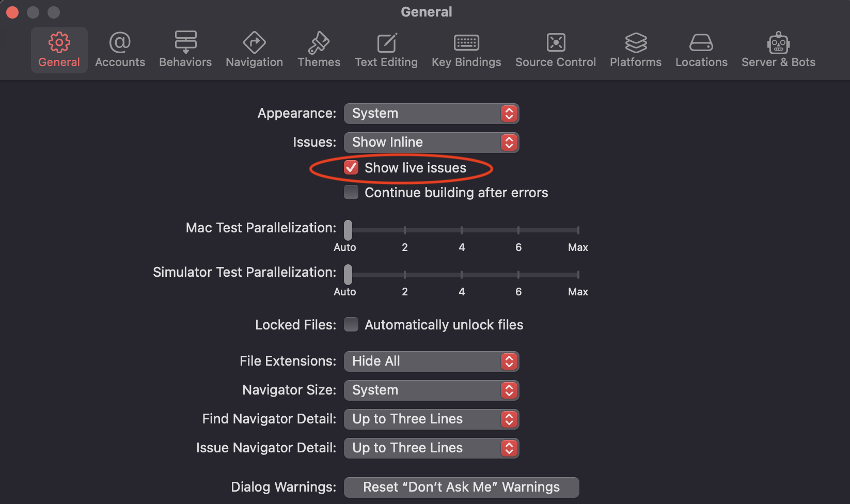The height and width of the screenshot is (504, 850).
Task: Set Simulator Test Parallelization slider to 6
Action: pos(518,274)
